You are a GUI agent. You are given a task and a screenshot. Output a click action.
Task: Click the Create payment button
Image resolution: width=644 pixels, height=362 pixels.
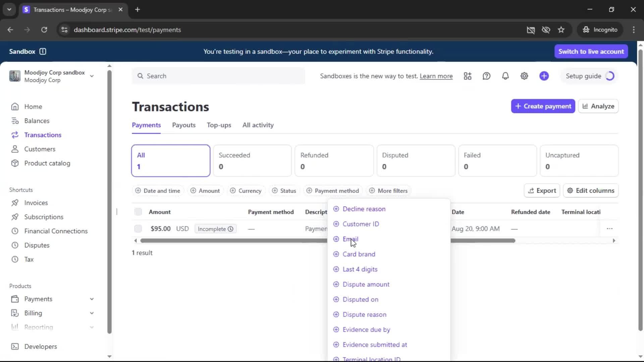click(543, 106)
